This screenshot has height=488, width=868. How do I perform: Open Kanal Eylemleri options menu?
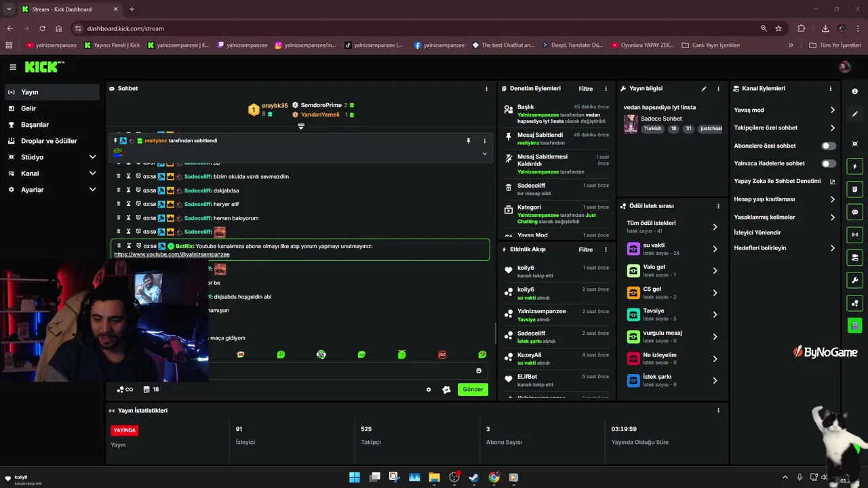click(830, 89)
